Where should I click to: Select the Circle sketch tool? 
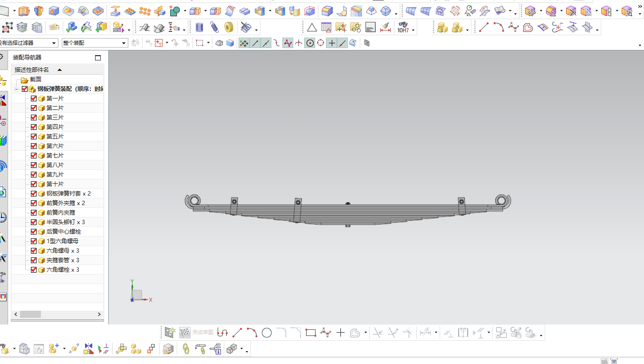click(x=267, y=333)
